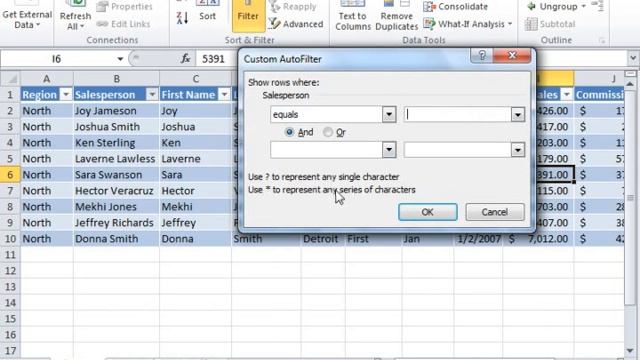The width and height of the screenshot is (640, 360).
Task: Open the equals comparison dropdown
Action: 389,115
